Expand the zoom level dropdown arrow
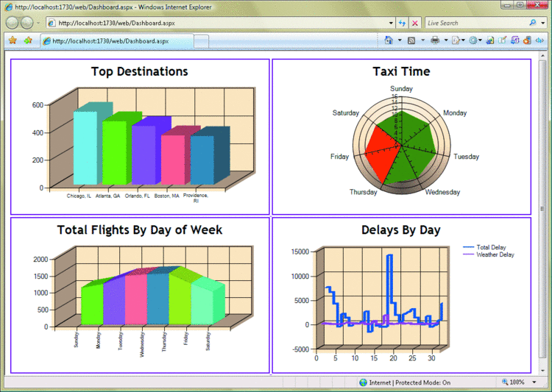 point(534,382)
